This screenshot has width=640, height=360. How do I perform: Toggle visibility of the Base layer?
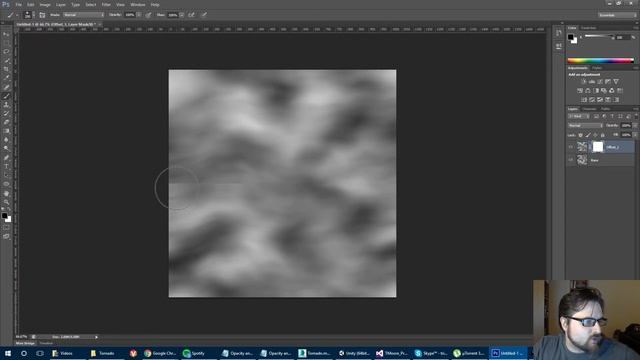tap(571, 160)
